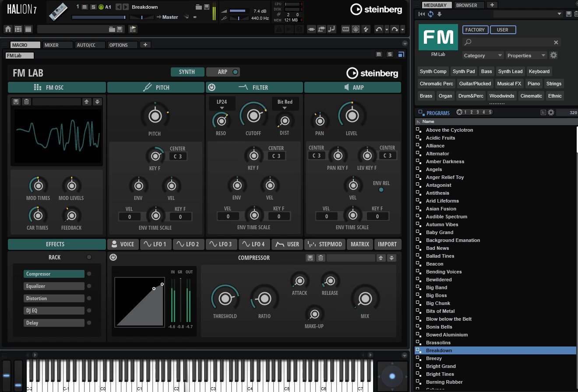Image resolution: width=578 pixels, height=392 pixels.
Task: Click the rating filter star icon
Action: coord(459,112)
